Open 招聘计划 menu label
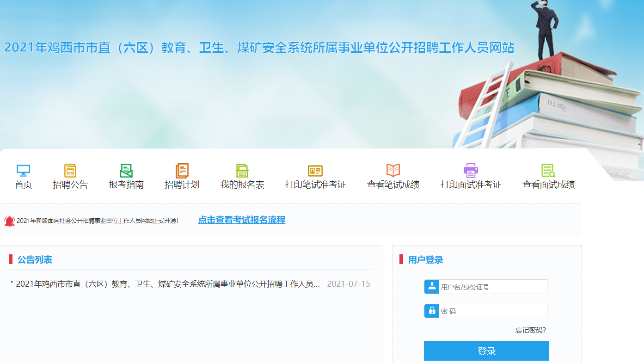Image resolution: width=644 pixels, height=363 pixels. pos(182,185)
